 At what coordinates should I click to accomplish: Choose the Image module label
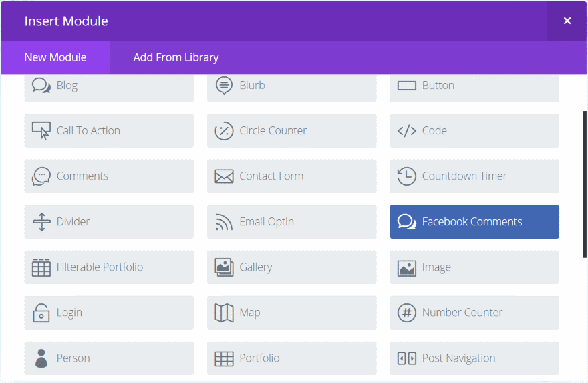(x=436, y=267)
